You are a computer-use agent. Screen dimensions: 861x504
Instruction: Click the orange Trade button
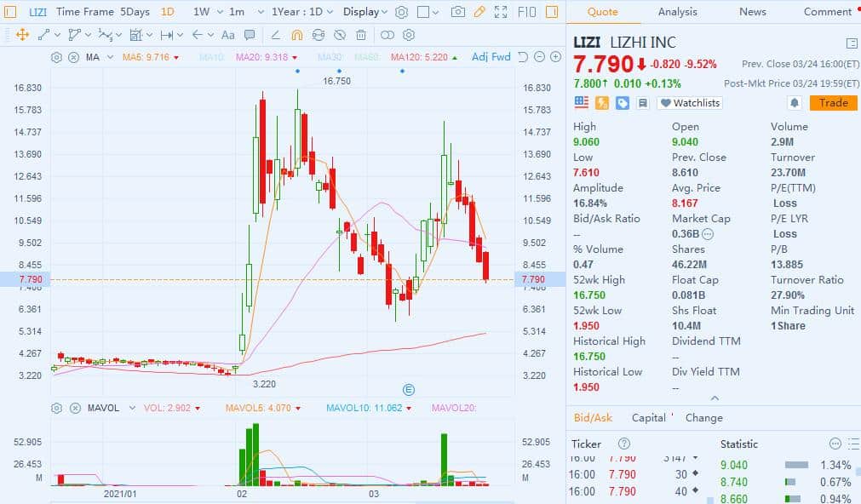[832, 102]
